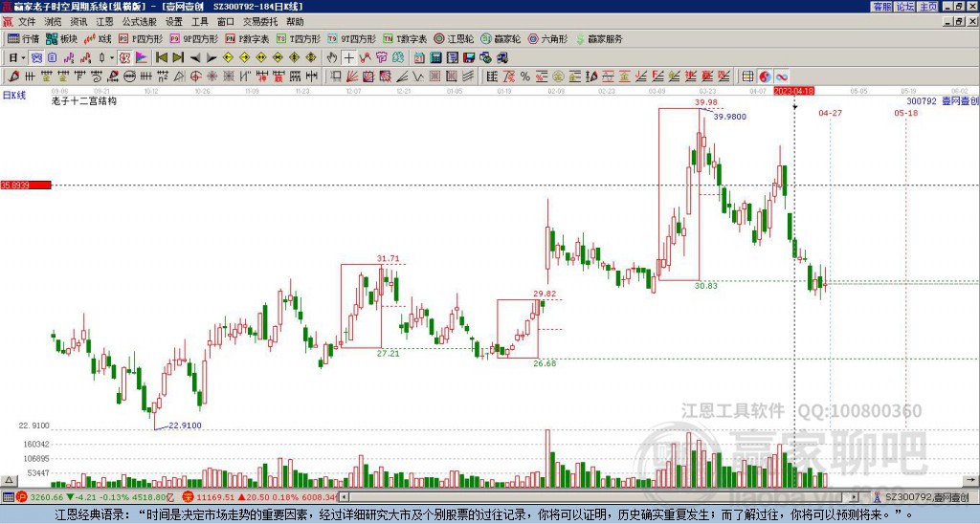This screenshot has width=980, height=524.
Task: Click the 04-27 cycle date label
Action: (830, 113)
